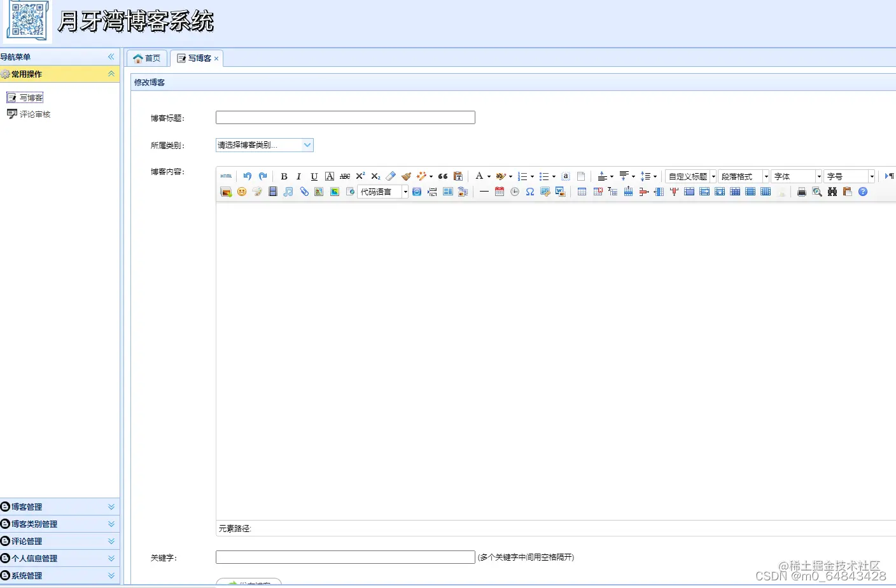Insert special character Omega symbol
896x588 pixels.
point(530,192)
